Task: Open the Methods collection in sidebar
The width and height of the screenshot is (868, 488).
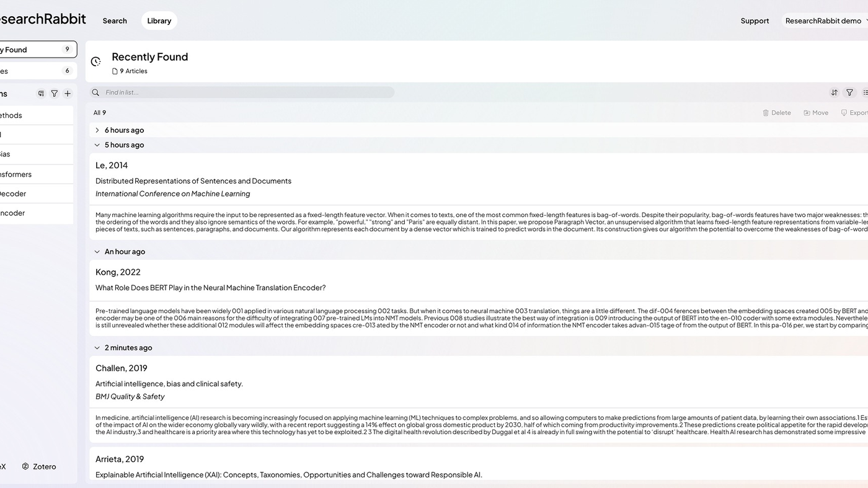Action: coord(36,115)
